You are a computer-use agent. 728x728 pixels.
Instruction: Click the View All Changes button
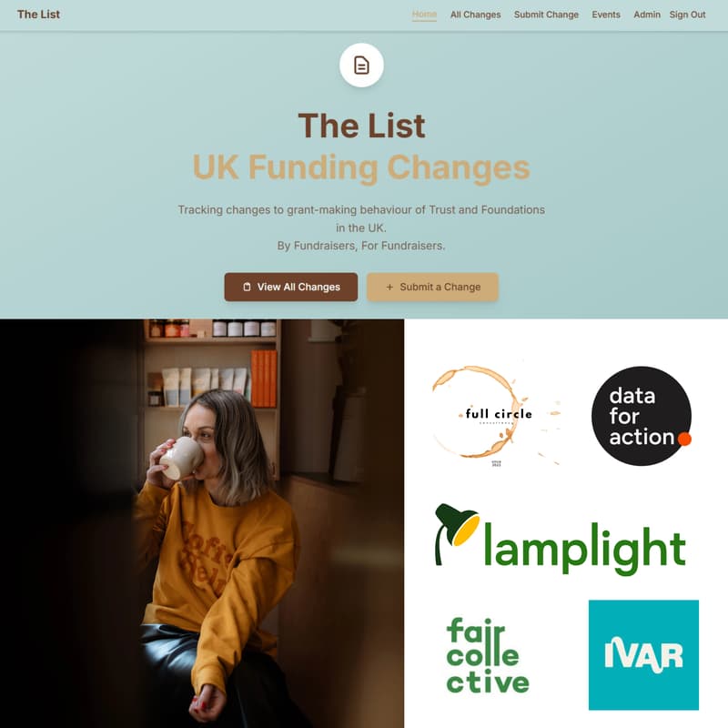coord(290,287)
